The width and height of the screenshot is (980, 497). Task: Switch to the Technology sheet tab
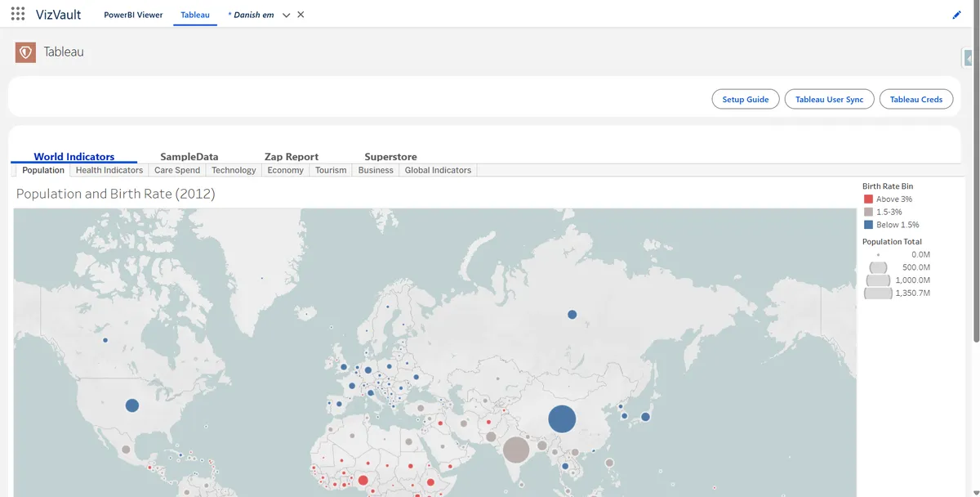234,170
